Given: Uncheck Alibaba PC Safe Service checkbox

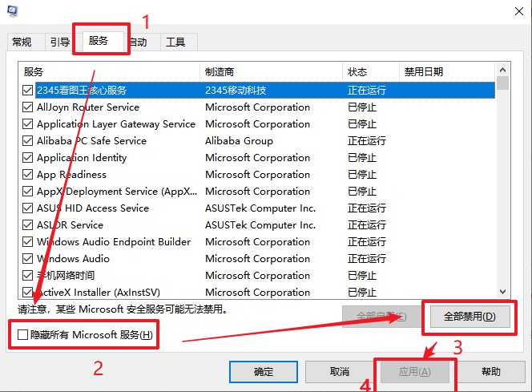Looking at the screenshot, I should tap(27, 140).
